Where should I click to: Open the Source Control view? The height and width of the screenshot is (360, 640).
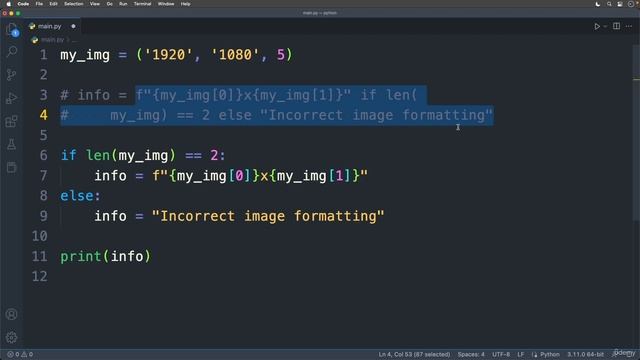[12, 75]
